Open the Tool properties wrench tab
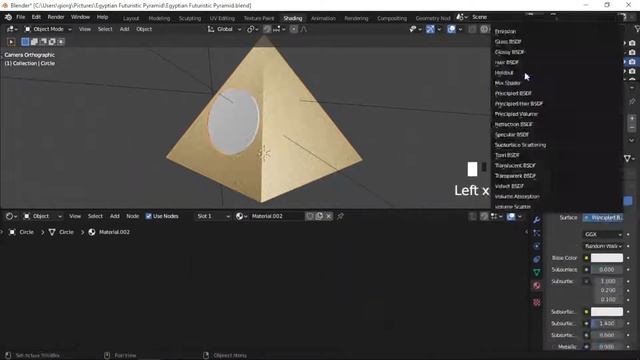640x360 pixels. point(537,220)
